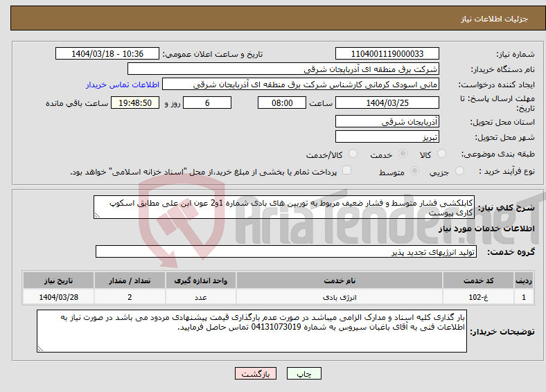Click the delivery city field تبریز
Screen dimensions: 546x392
click(x=387, y=136)
